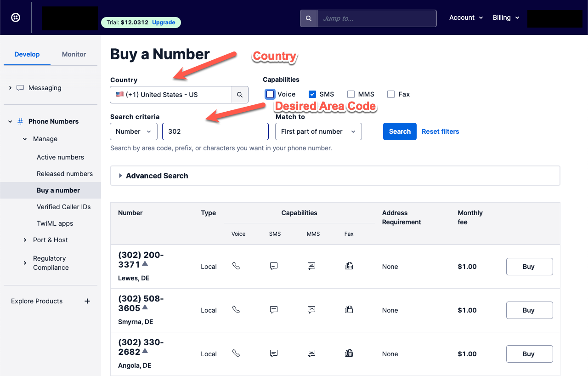
Task: Open the Account menu dropdown
Action: coord(466,17)
